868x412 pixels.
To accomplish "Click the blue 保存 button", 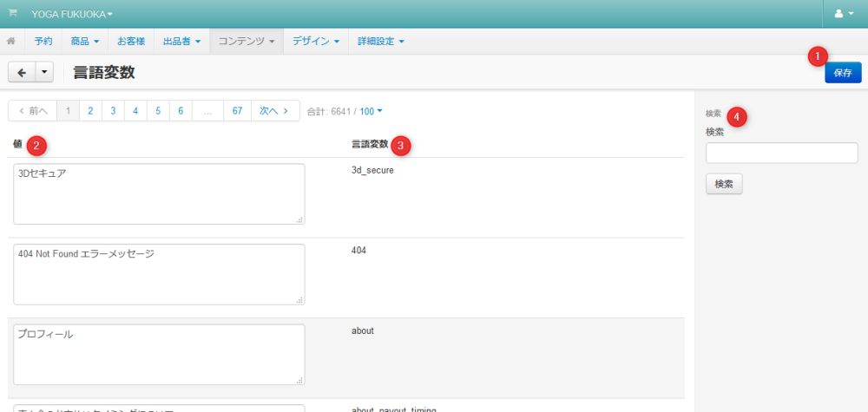I will coord(843,73).
